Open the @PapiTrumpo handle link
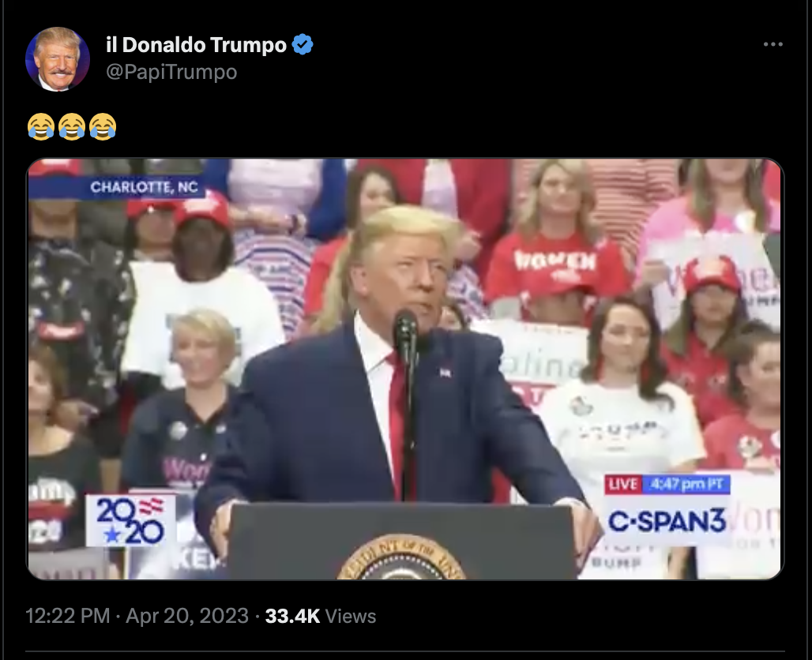Image resolution: width=812 pixels, height=660 pixels. 171,71
